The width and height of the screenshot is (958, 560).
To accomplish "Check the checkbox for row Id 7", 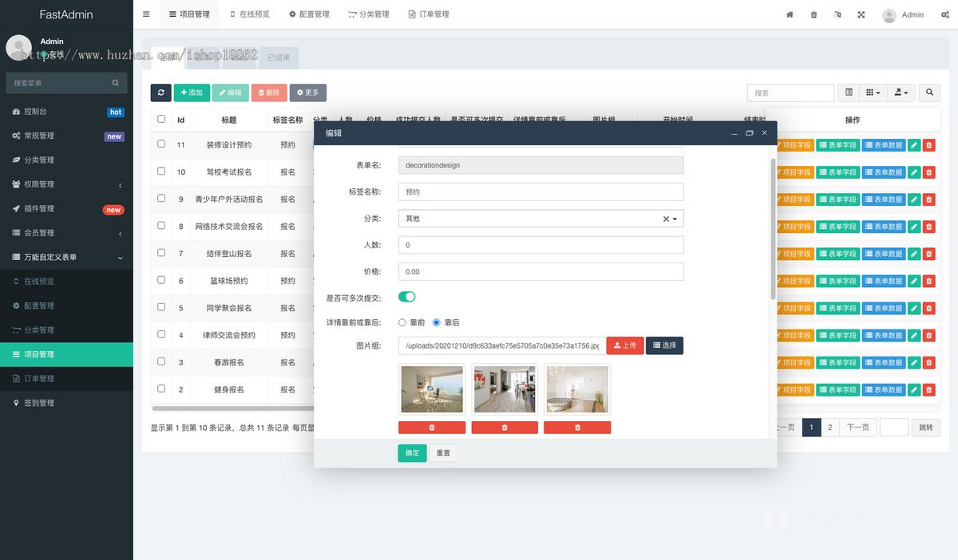I will point(160,254).
